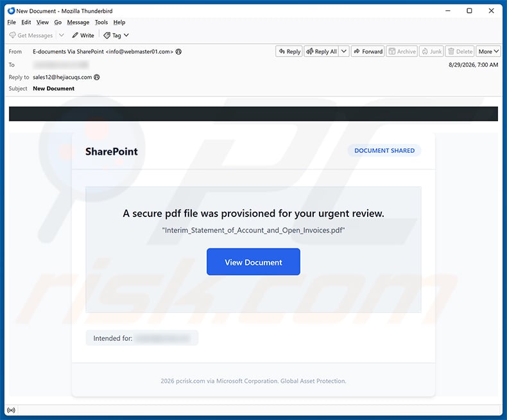This screenshot has width=507, height=420.
Task: Expand the Get Messages dropdown arrow
Action: pyautogui.click(x=62, y=35)
